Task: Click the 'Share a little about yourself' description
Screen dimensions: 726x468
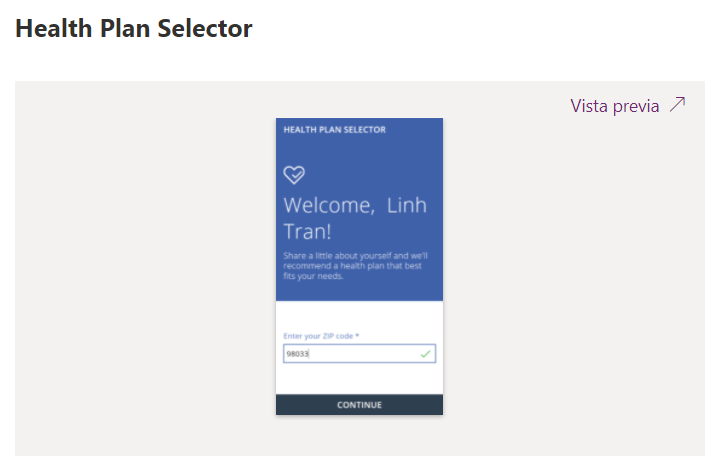Action: [357, 256]
